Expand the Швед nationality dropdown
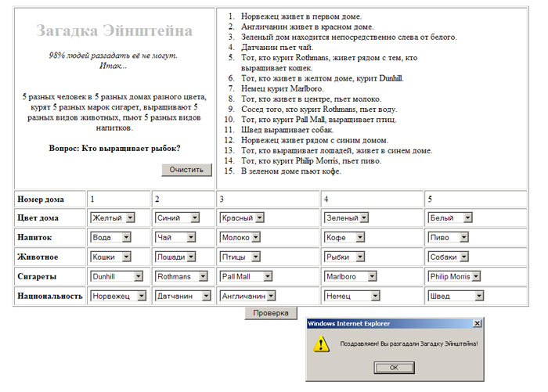The height and width of the screenshot is (392, 548). pyautogui.click(x=455, y=296)
